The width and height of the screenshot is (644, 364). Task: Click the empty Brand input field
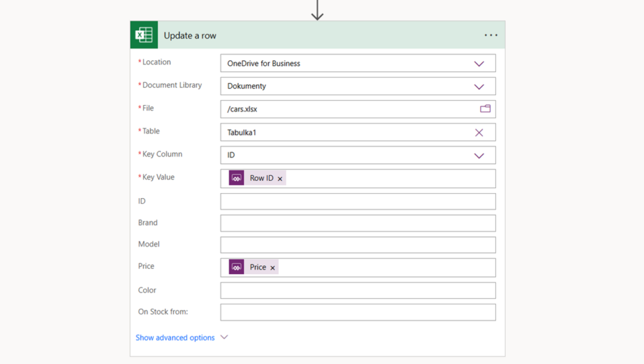pyautogui.click(x=358, y=223)
